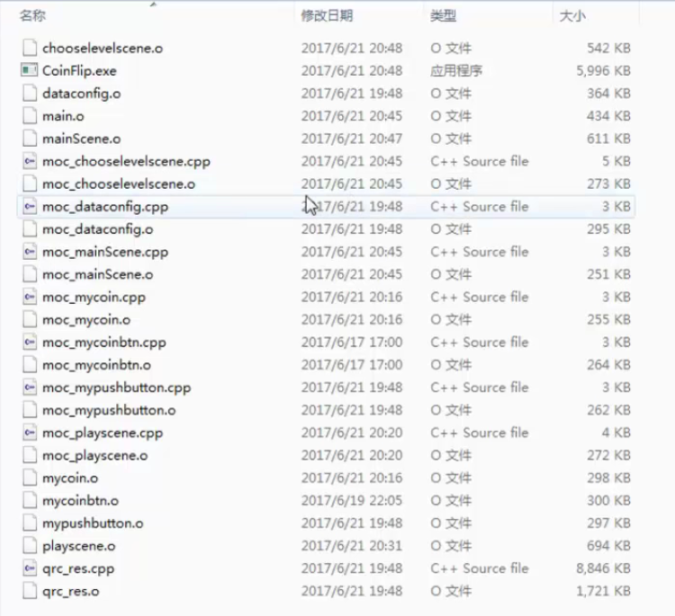675x616 pixels.
Task: Click the dataconfig.o file icon
Action: tap(30, 94)
